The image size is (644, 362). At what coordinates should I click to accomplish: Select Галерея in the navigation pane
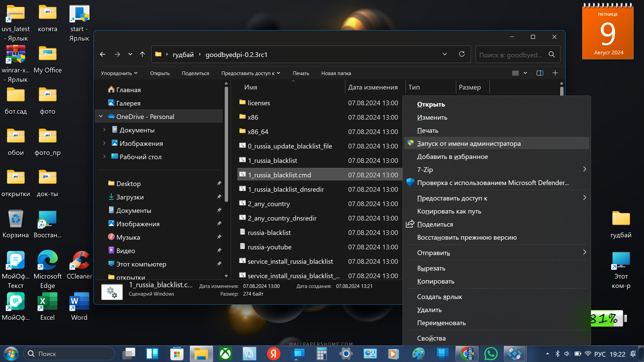tap(124, 103)
